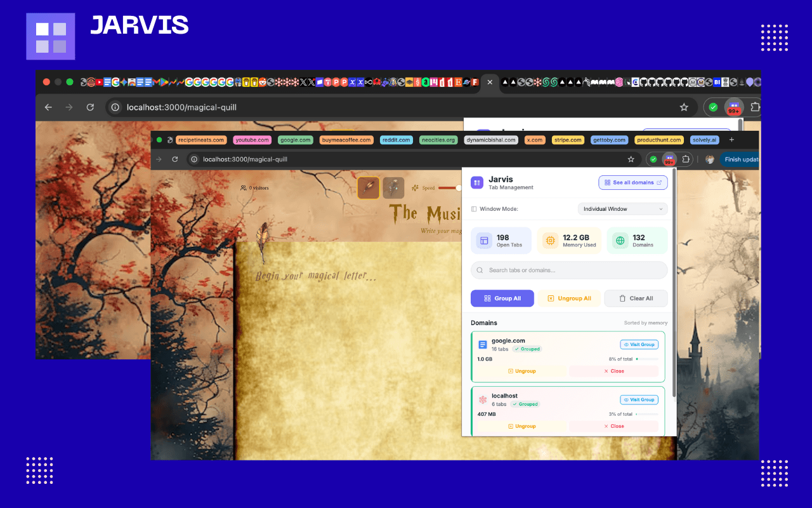This screenshot has width=812, height=508.
Task: Select the quill pen tool on the page
Action: 369,188
